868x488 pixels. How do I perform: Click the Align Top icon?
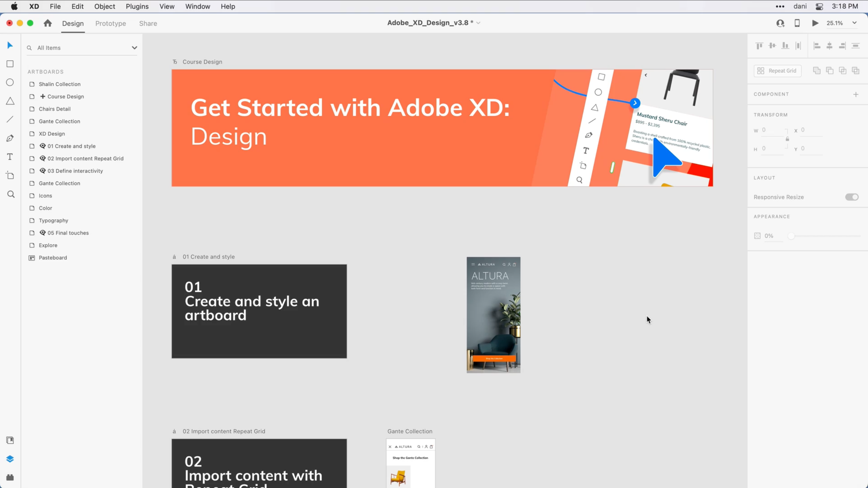pyautogui.click(x=759, y=46)
